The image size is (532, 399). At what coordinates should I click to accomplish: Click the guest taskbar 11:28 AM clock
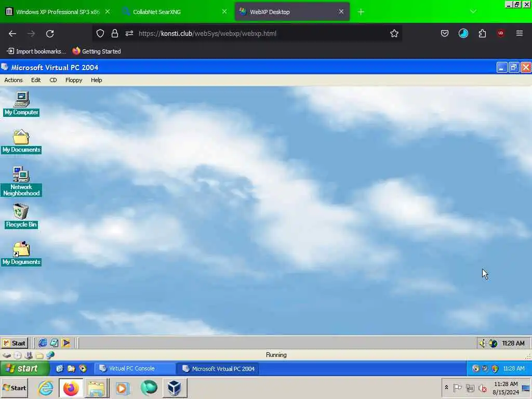click(513, 343)
